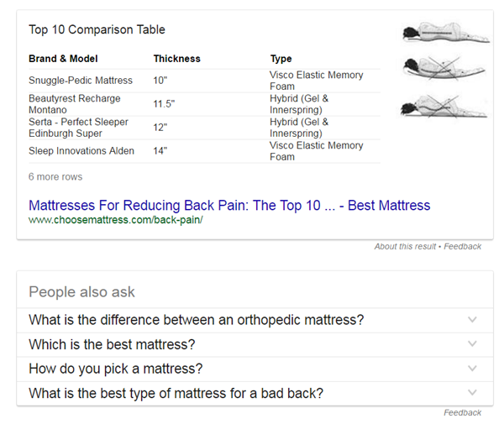
Task: Click Feedback next to About this result
Action: click(462, 246)
